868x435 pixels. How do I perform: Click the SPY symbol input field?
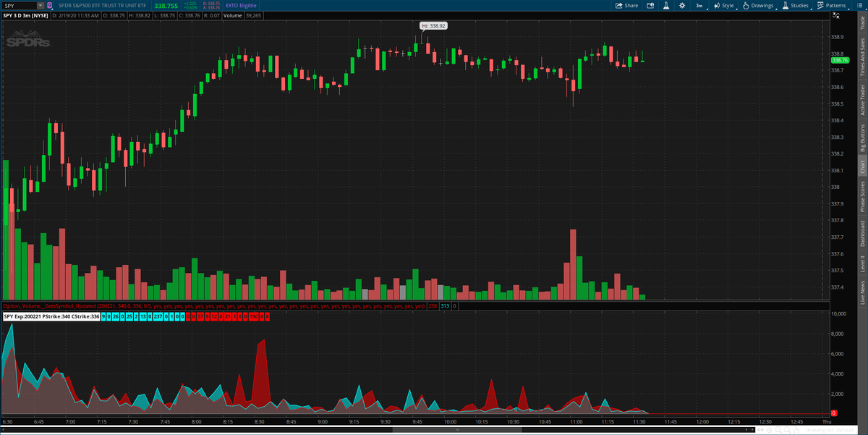(19, 5)
